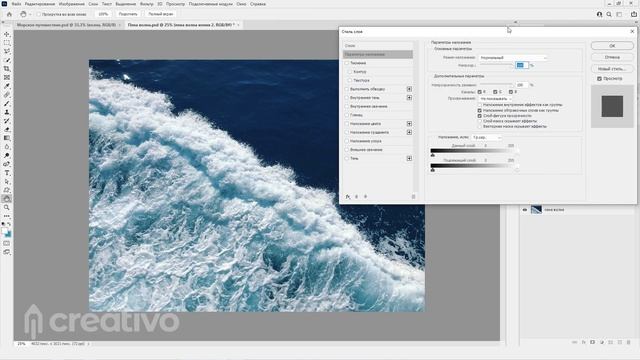Select the Path Selection tool
The image size is (640, 360).
point(7,182)
